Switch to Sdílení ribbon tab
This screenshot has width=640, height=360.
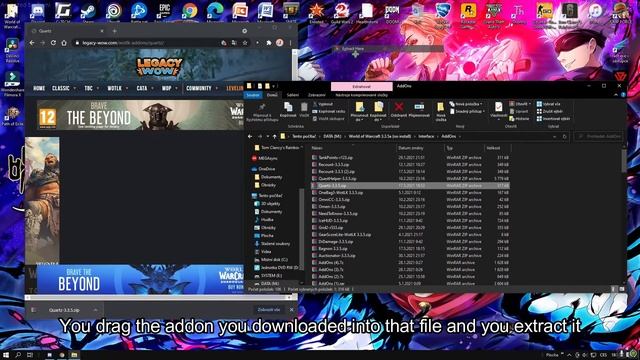tap(292, 95)
